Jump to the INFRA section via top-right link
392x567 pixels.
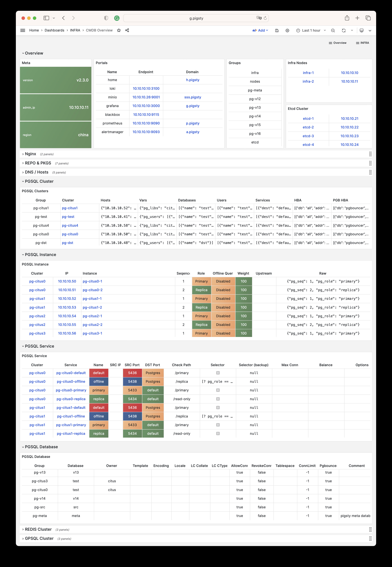(x=363, y=43)
